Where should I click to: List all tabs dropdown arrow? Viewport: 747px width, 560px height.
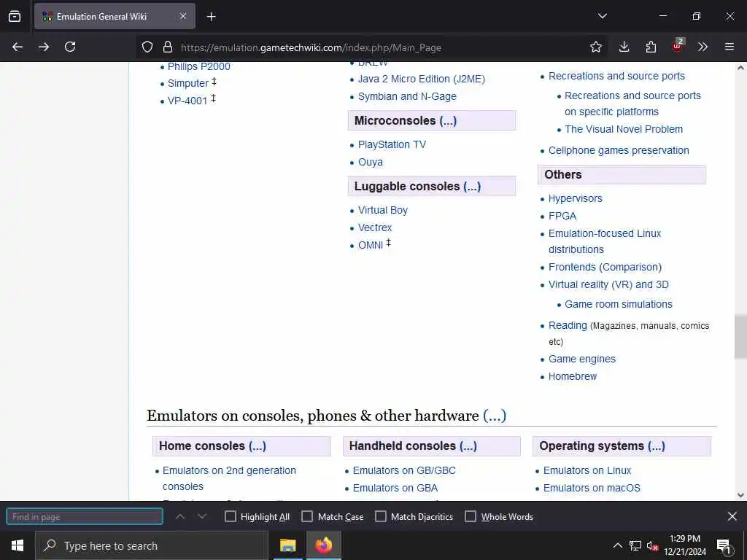click(602, 16)
